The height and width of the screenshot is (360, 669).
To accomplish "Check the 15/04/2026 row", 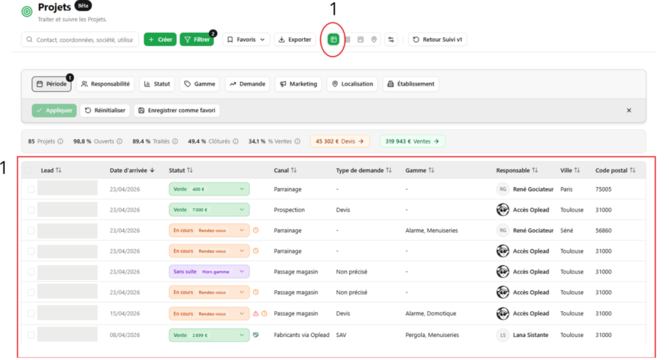I will point(31,314).
